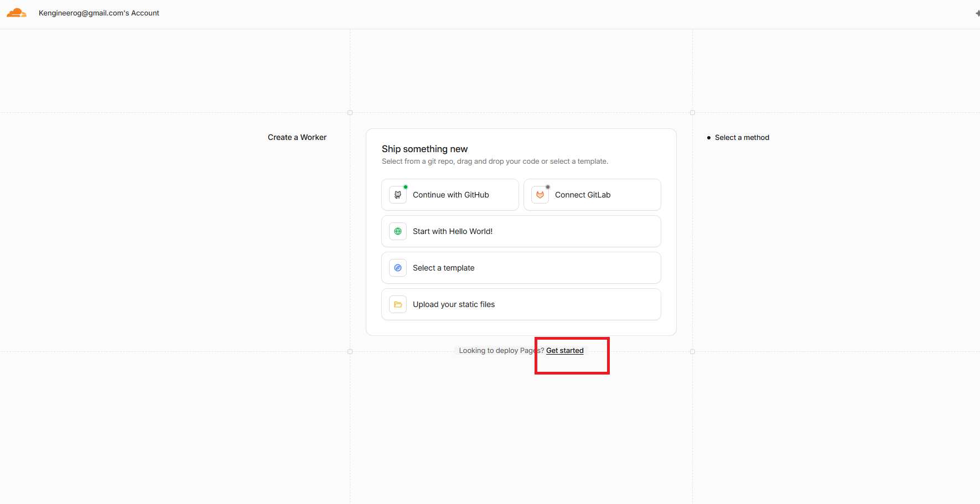980x504 pixels.
Task: Click the green status dot on GitHub icon
Action: pos(406,187)
